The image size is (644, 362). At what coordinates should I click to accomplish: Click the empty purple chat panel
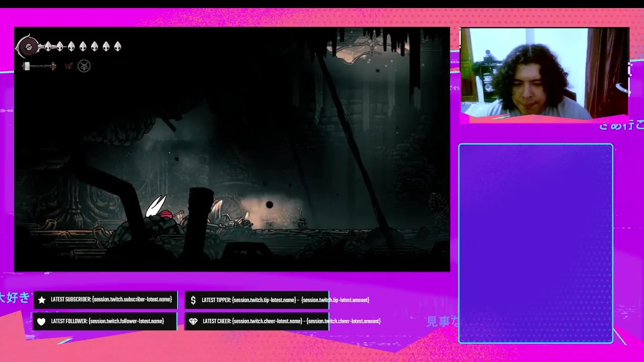point(536,243)
